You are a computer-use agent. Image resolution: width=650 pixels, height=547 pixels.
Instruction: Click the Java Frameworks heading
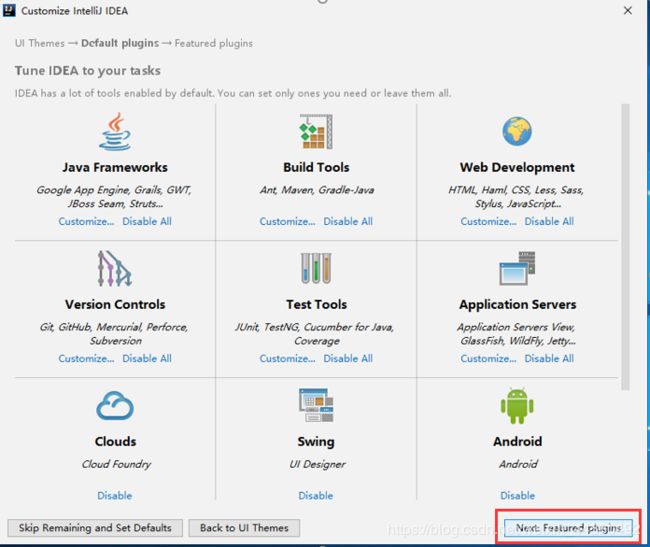point(115,167)
